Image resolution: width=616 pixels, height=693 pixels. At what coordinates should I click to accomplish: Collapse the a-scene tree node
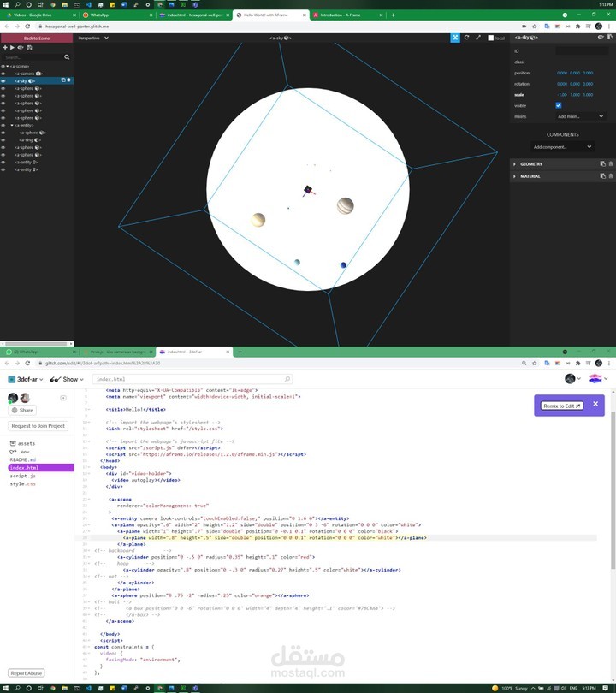tap(8, 66)
